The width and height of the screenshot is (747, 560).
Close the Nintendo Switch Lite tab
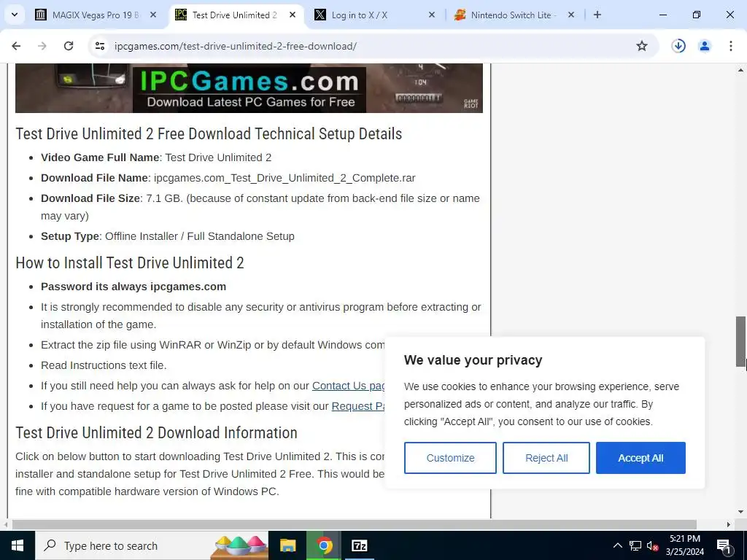click(x=571, y=15)
